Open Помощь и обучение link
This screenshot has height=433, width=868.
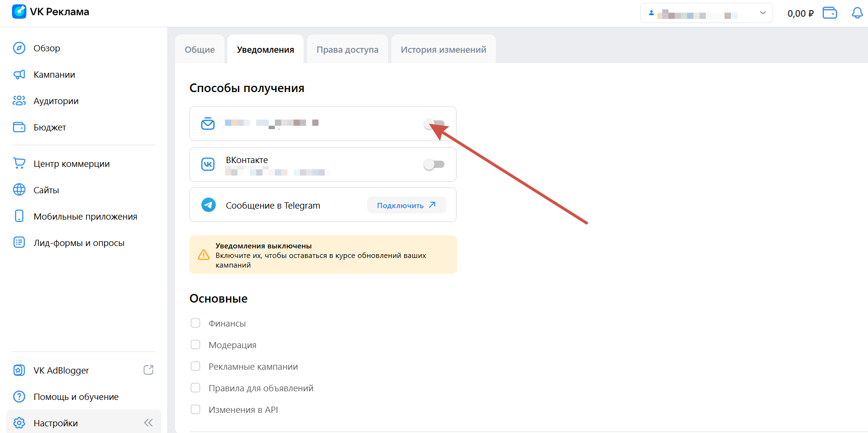(76, 397)
